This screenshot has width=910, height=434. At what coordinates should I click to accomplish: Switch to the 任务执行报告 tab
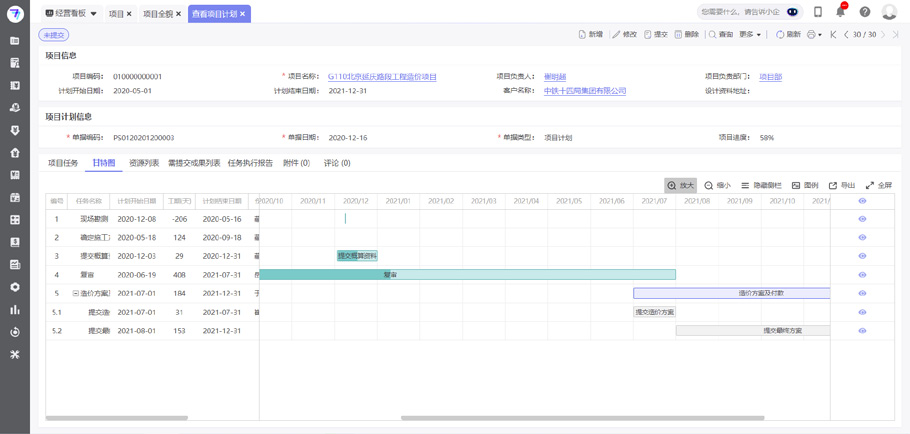(x=250, y=163)
